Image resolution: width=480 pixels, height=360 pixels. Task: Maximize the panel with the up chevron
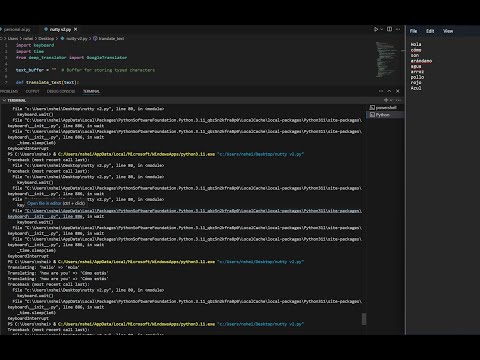pos(389,91)
